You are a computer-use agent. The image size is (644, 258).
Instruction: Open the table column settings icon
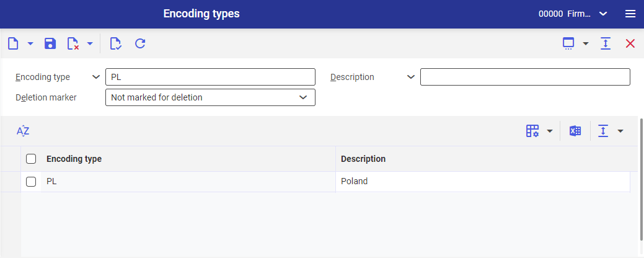pos(532,131)
